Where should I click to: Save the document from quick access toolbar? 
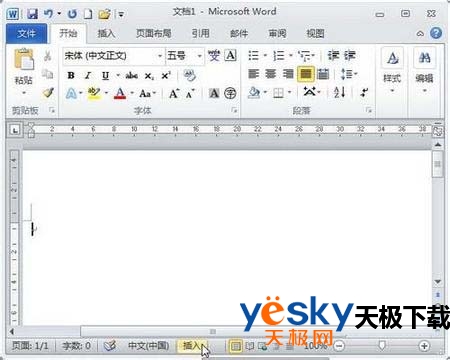click(x=32, y=14)
